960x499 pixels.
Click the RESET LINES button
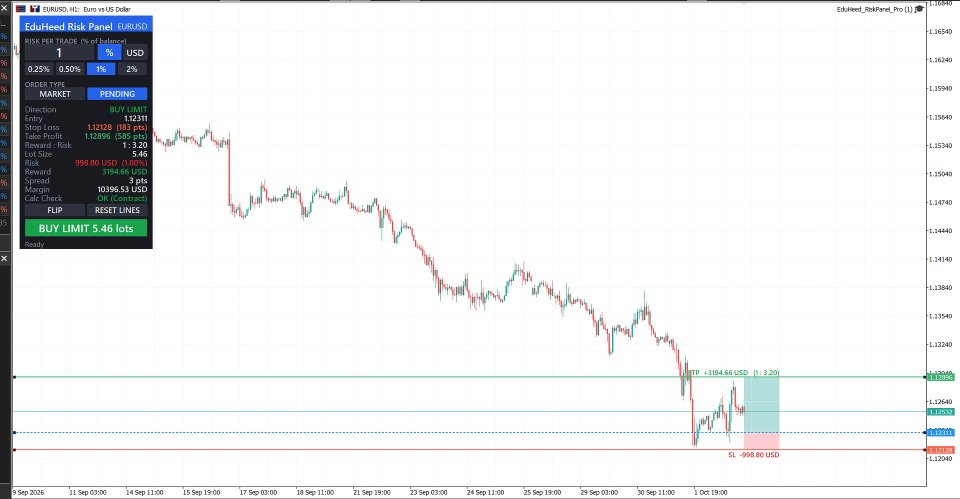[x=117, y=210]
